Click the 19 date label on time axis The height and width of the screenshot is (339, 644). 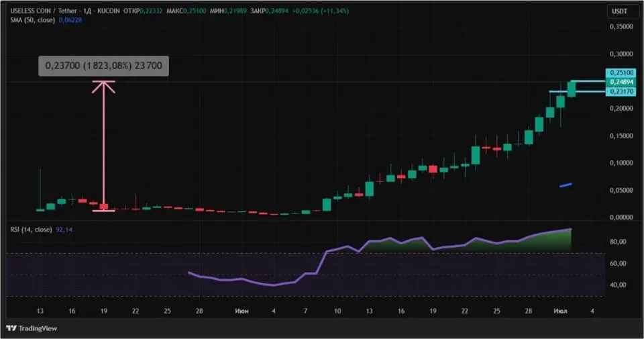click(x=103, y=311)
